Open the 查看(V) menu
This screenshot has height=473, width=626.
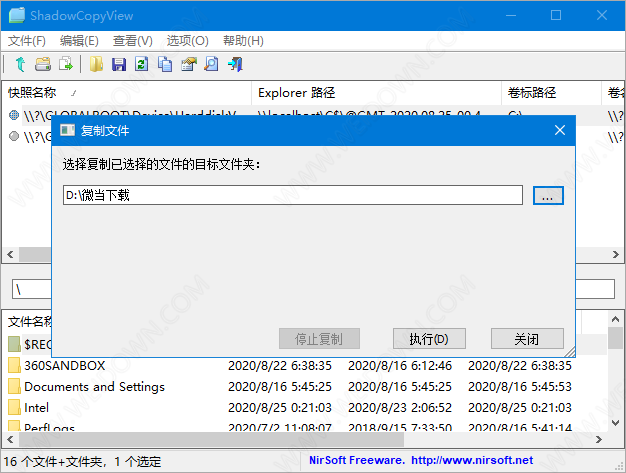[x=133, y=41]
